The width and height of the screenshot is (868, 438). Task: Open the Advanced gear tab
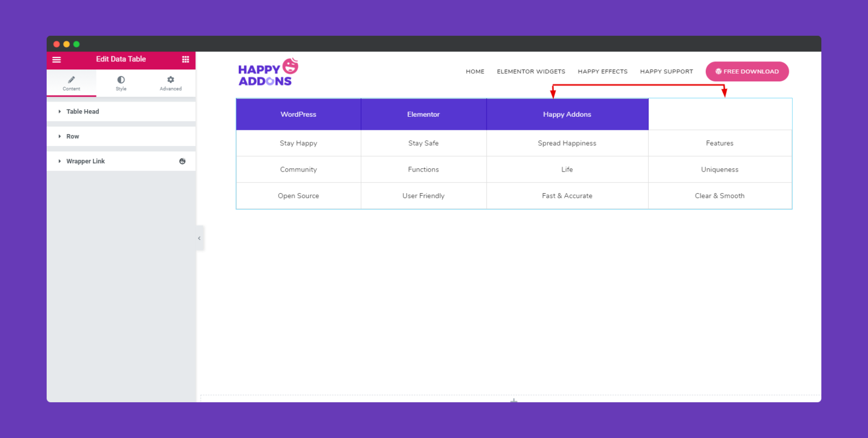[170, 83]
